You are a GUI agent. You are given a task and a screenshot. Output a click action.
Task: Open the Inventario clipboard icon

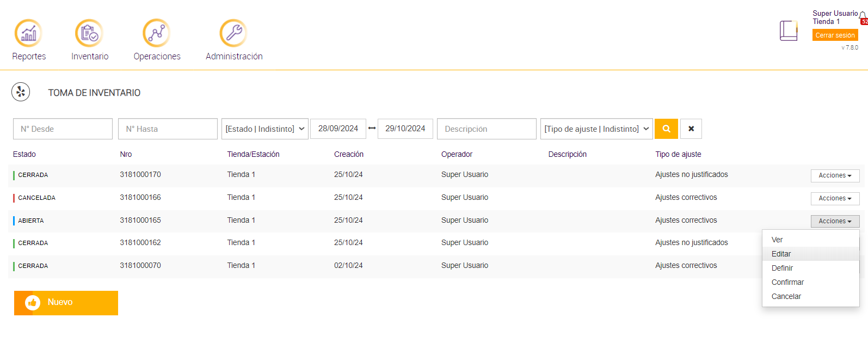tap(89, 33)
